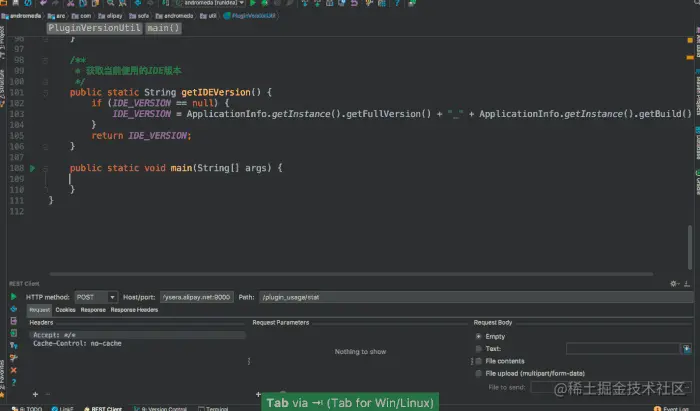Click the Debug bug icon in top toolbar
Viewport: 700px width, 411px height.
[265, 3]
